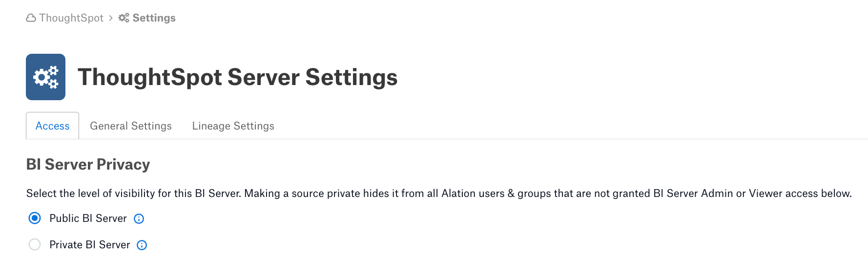Click the Public BI Server label text
This screenshot has width=868, height=261.
[88, 218]
